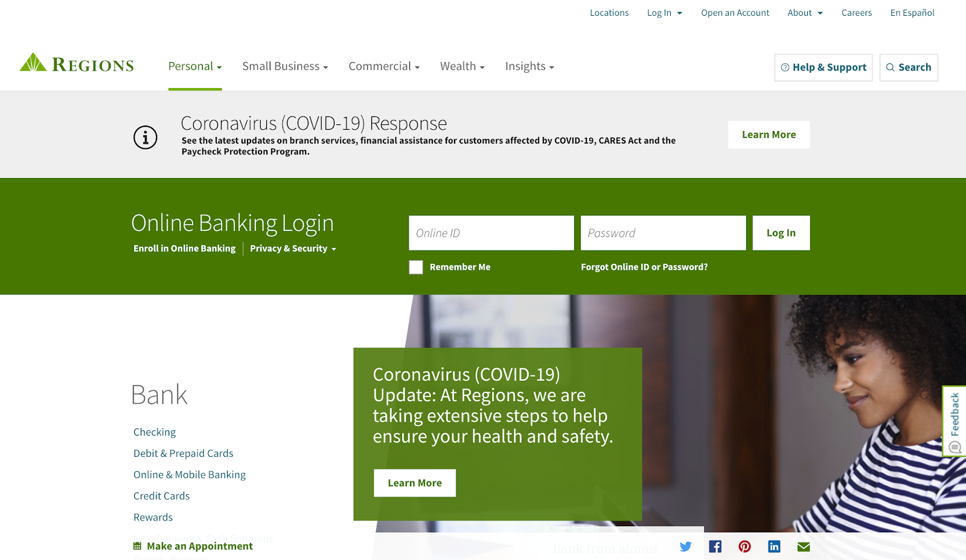Check the Remember Me checkbox

pos(416,267)
